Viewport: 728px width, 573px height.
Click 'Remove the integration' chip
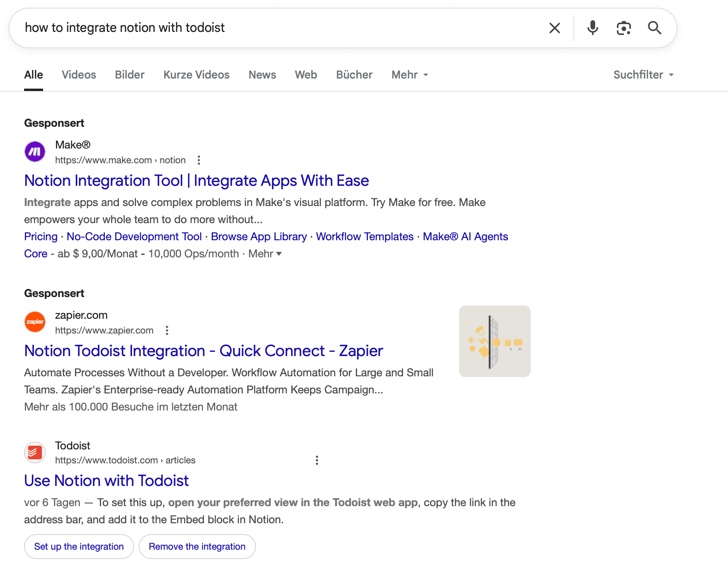197,547
